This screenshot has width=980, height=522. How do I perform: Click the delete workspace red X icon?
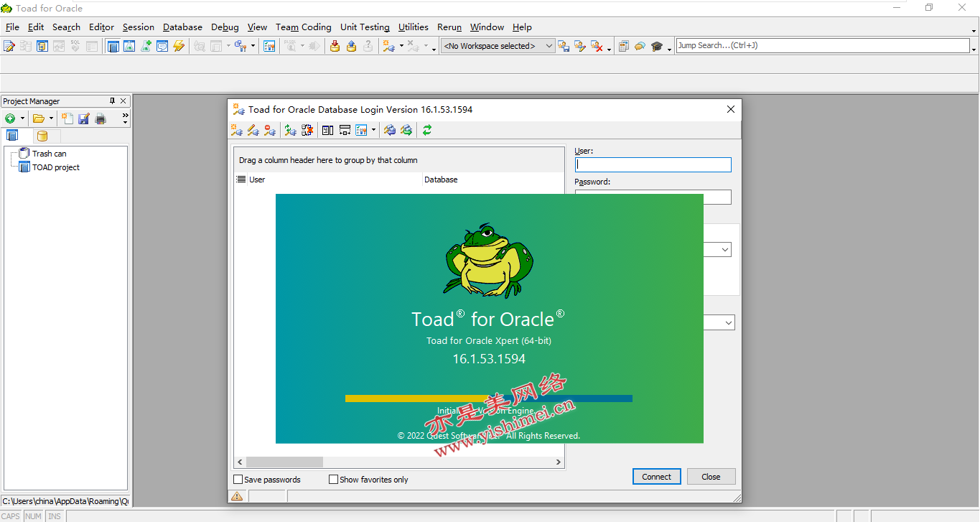point(597,46)
